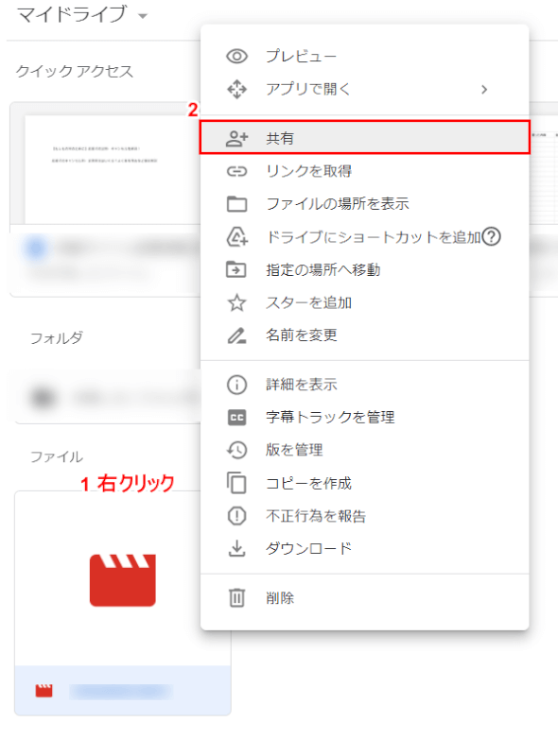Screen dimensions: 558x756
Task: Select スターを追加 menu entry
Action: [364, 302]
